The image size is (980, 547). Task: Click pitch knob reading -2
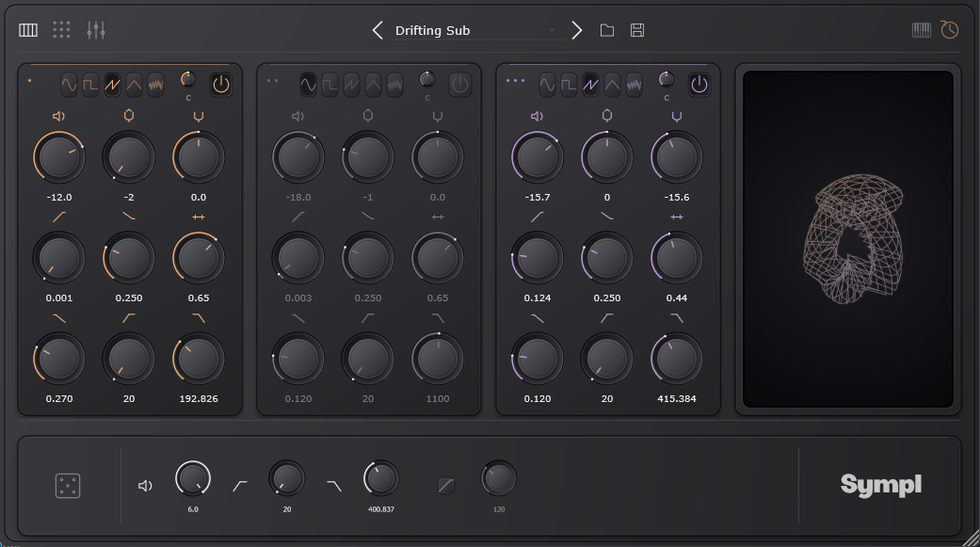[x=129, y=157]
